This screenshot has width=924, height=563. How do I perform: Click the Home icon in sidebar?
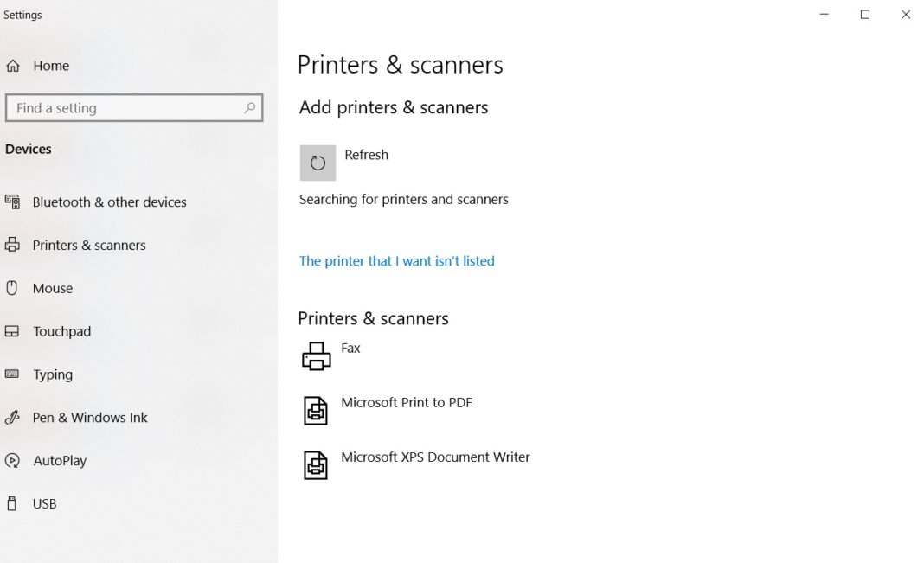(x=12, y=65)
